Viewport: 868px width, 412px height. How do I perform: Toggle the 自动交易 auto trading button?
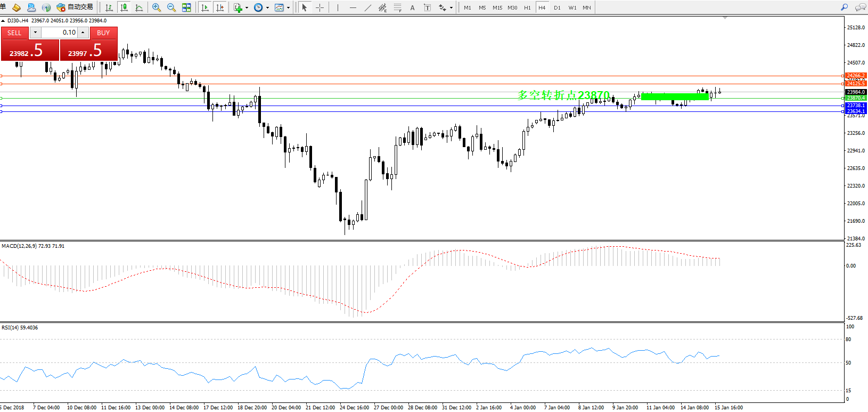pyautogui.click(x=75, y=7)
